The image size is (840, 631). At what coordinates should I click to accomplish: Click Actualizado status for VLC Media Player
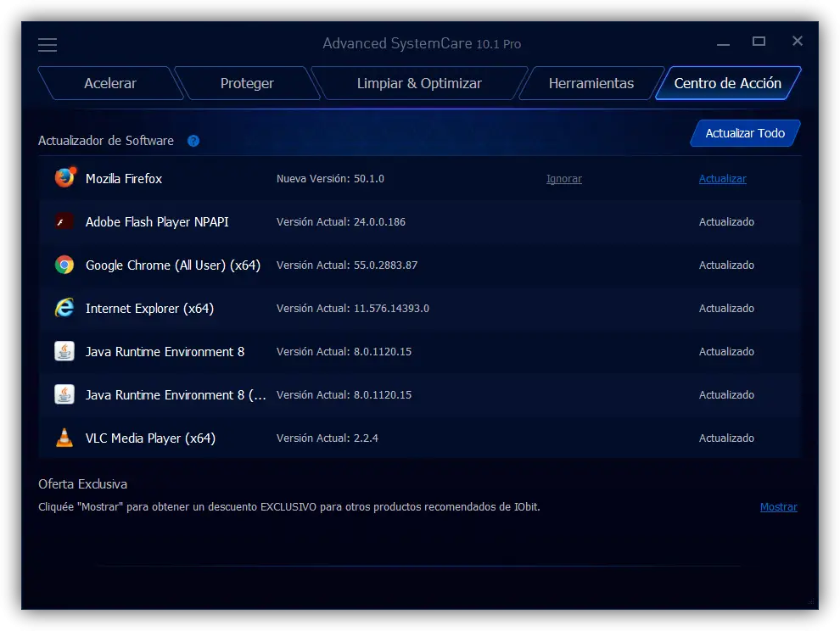pyautogui.click(x=726, y=438)
